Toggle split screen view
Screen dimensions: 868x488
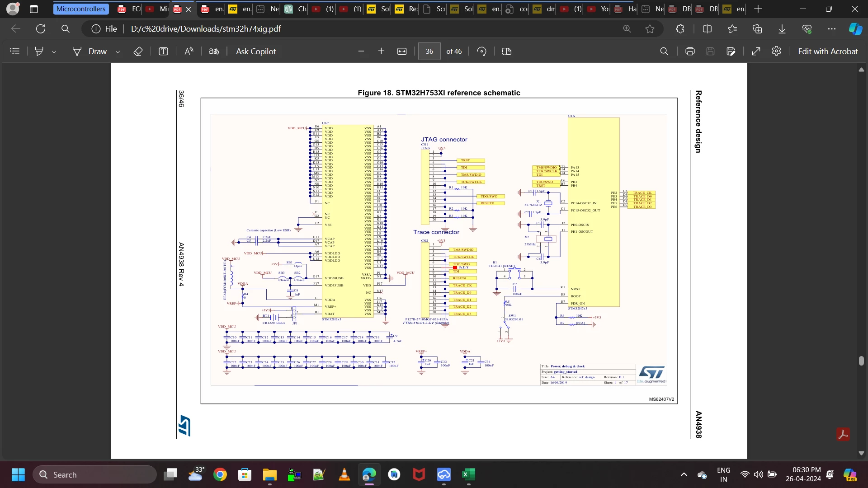click(x=708, y=29)
